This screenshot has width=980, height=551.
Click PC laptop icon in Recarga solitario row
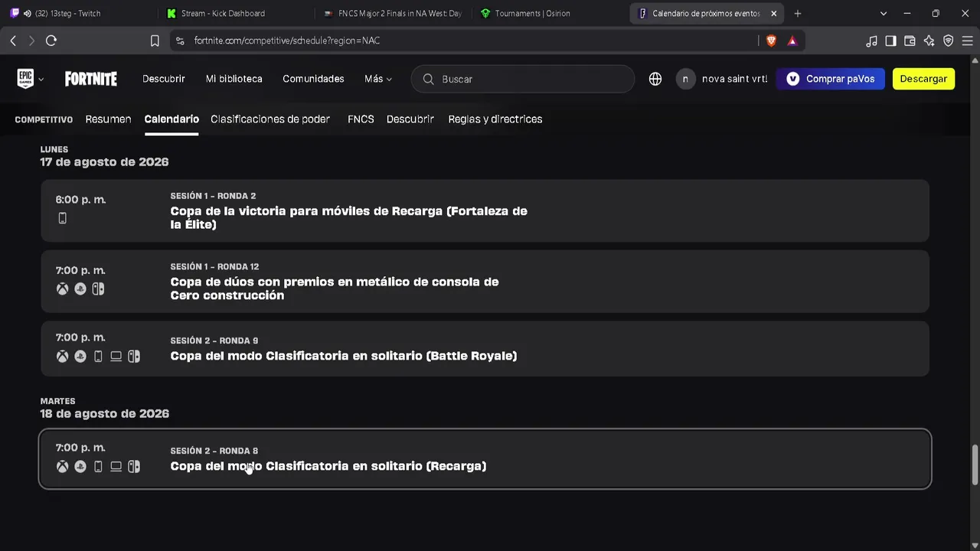(116, 467)
